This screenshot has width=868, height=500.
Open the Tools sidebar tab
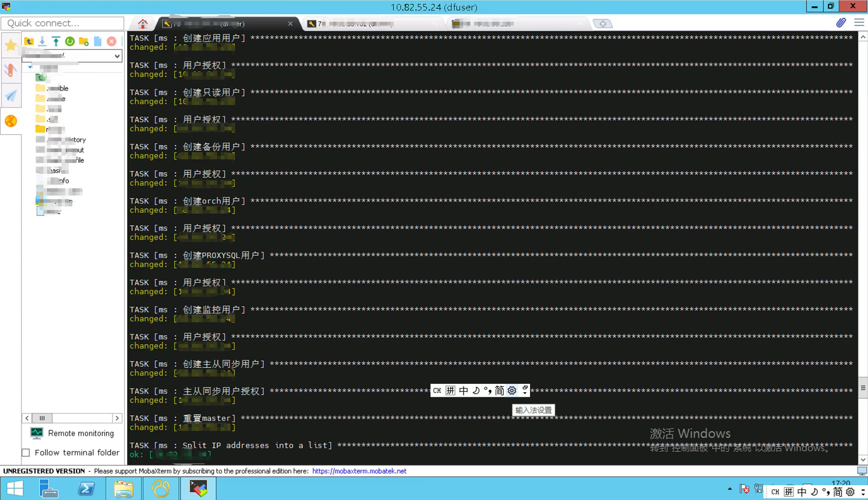tap(11, 70)
